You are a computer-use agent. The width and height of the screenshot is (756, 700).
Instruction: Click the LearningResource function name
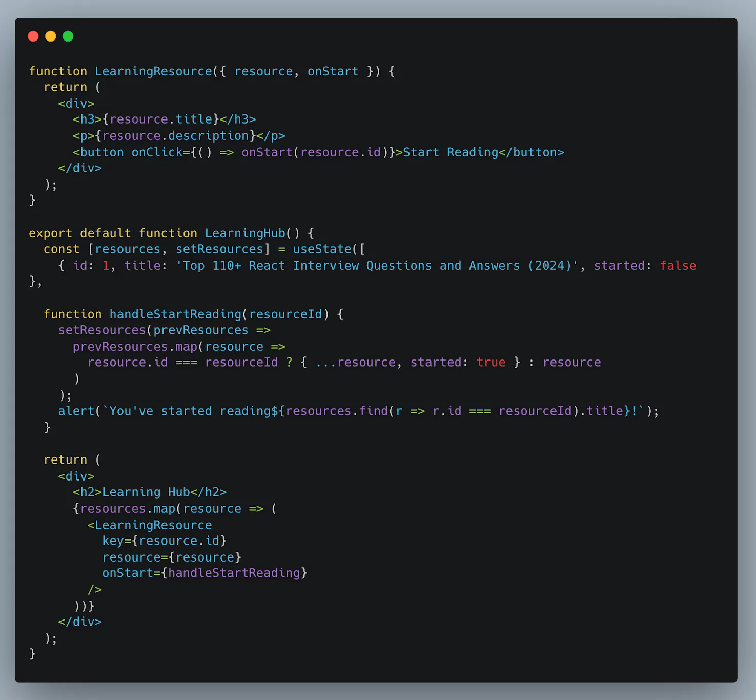[x=153, y=71]
